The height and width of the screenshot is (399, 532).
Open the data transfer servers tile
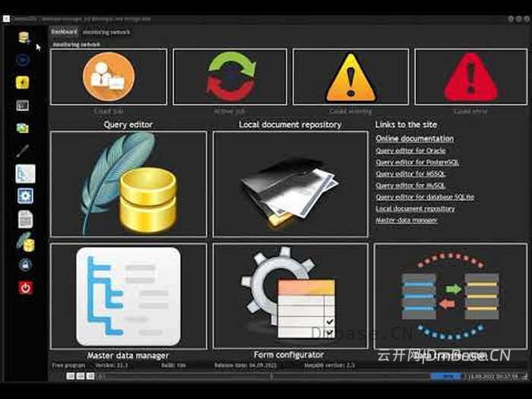pyautogui.click(x=451, y=296)
